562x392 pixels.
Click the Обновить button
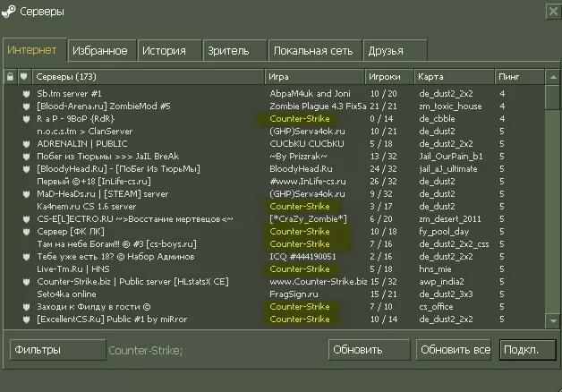click(370, 350)
